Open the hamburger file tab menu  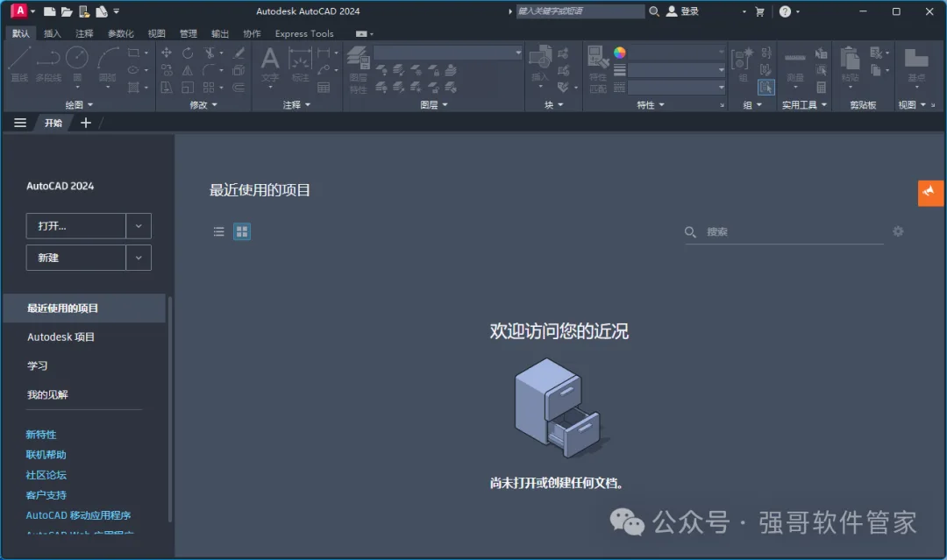(x=20, y=123)
